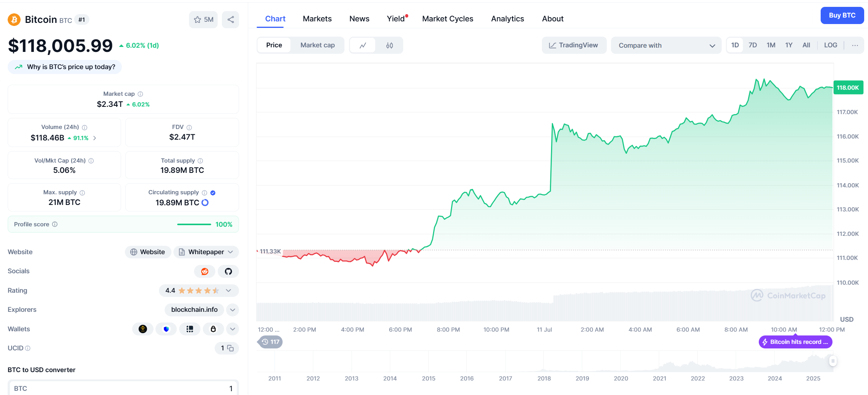Select the line chart type icon
This screenshot has height=395, width=868.
[363, 45]
